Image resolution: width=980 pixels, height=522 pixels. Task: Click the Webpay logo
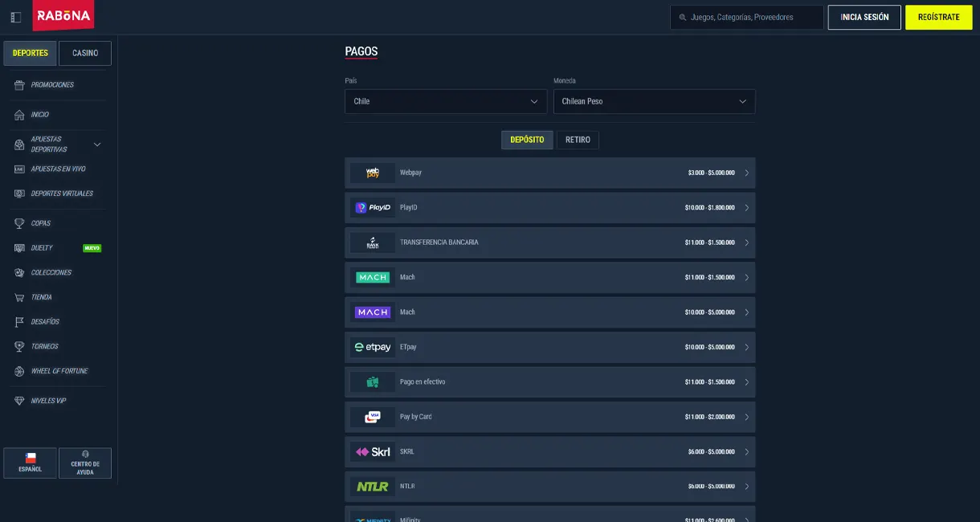373,173
